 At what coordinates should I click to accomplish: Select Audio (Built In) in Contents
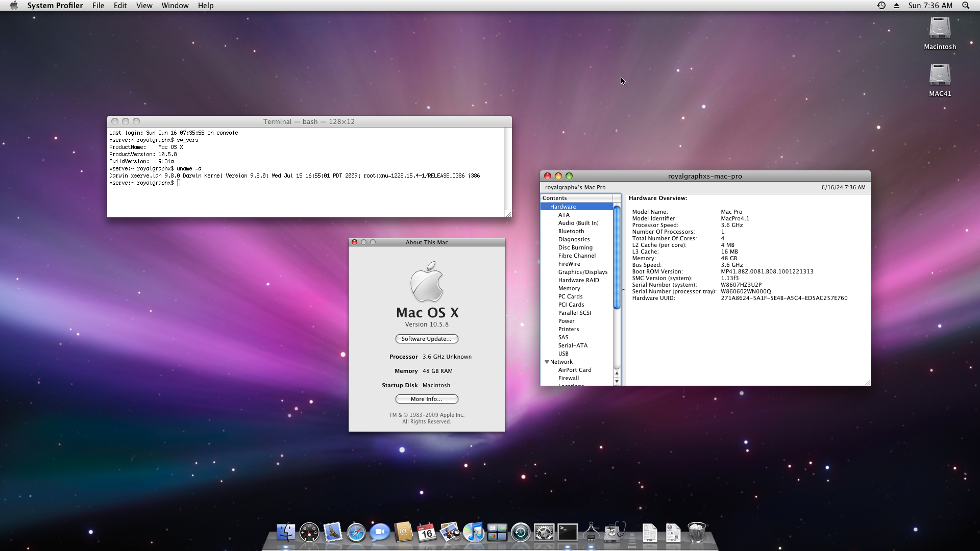pyautogui.click(x=578, y=223)
